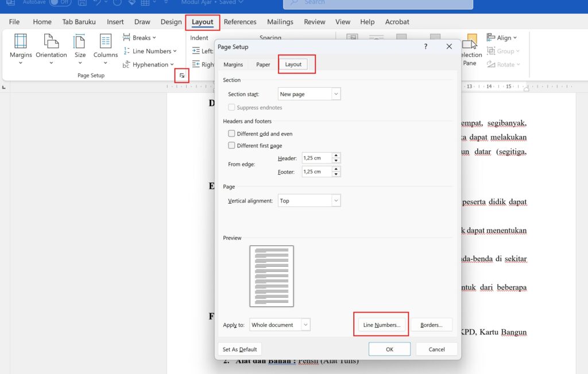The height and width of the screenshot is (374, 588).
Task: Toggle Suppress endnotes
Action: (x=231, y=107)
